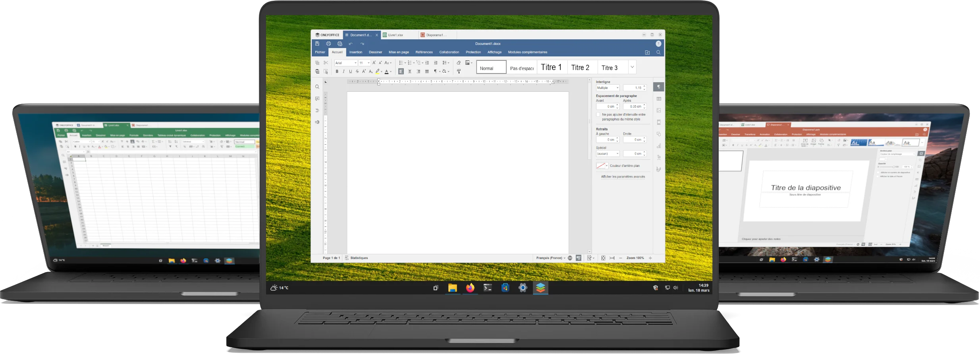
Task: Click the Copy style paint roller icon
Action: click(x=459, y=72)
